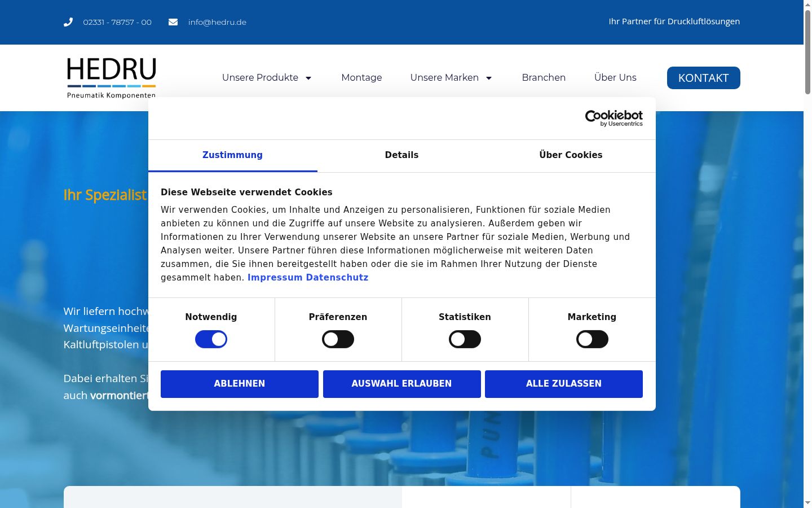Viewport: 812px width, 508px height.
Task: Click the phone icon in top bar
Action: click(x=68, y=22)
